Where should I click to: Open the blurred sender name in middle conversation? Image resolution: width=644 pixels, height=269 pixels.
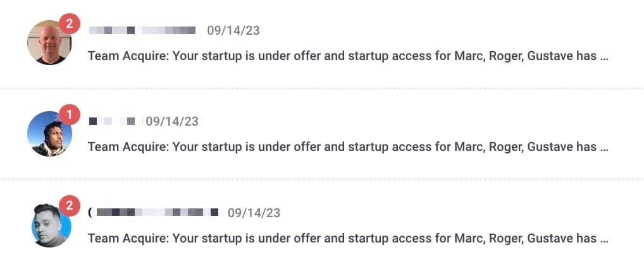[112, 121]
